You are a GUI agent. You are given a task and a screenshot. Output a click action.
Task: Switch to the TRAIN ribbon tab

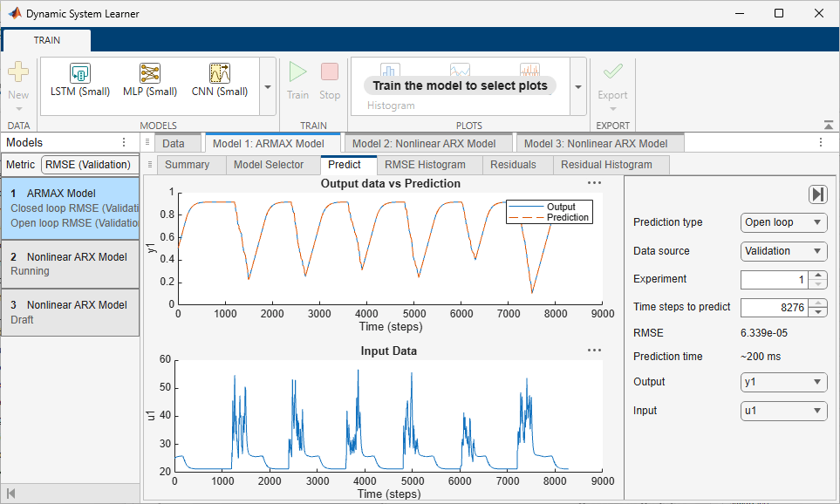click(47, 40)
